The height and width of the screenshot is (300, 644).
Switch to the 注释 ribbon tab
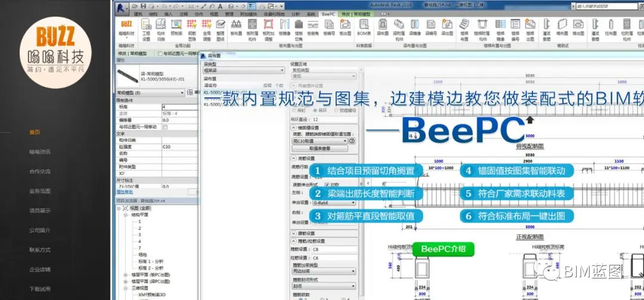pos(184,14)
